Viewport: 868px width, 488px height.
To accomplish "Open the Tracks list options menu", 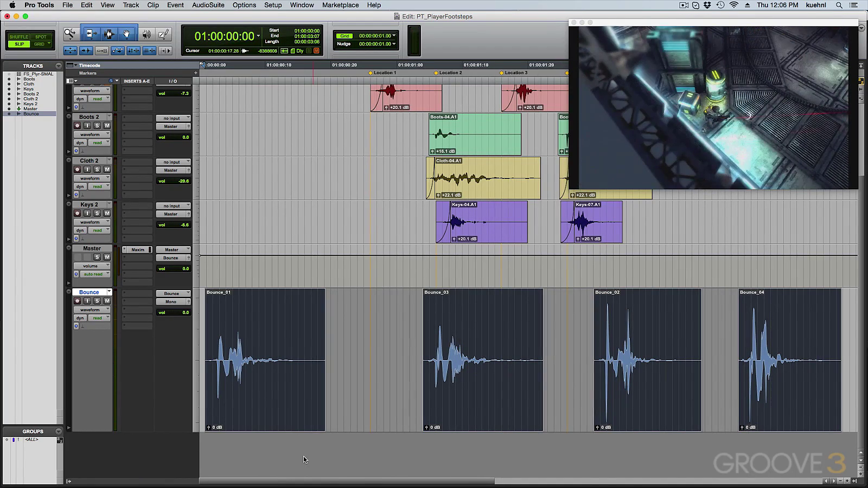I will [x=59, y=66].
